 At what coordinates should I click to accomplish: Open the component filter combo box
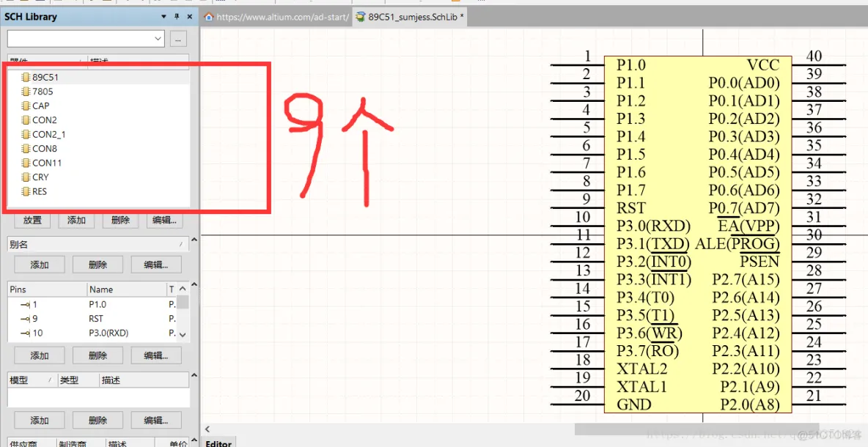[86, 39]
